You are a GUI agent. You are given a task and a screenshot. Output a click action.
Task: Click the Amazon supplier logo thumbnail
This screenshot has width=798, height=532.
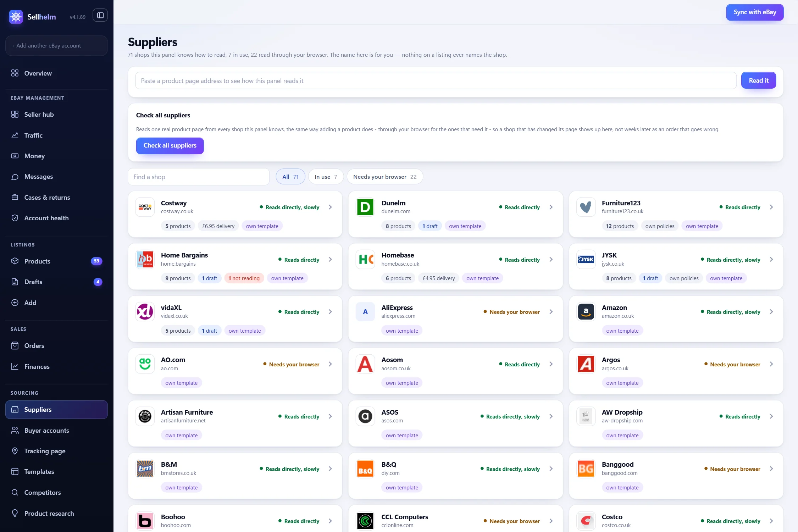(586, 312)
